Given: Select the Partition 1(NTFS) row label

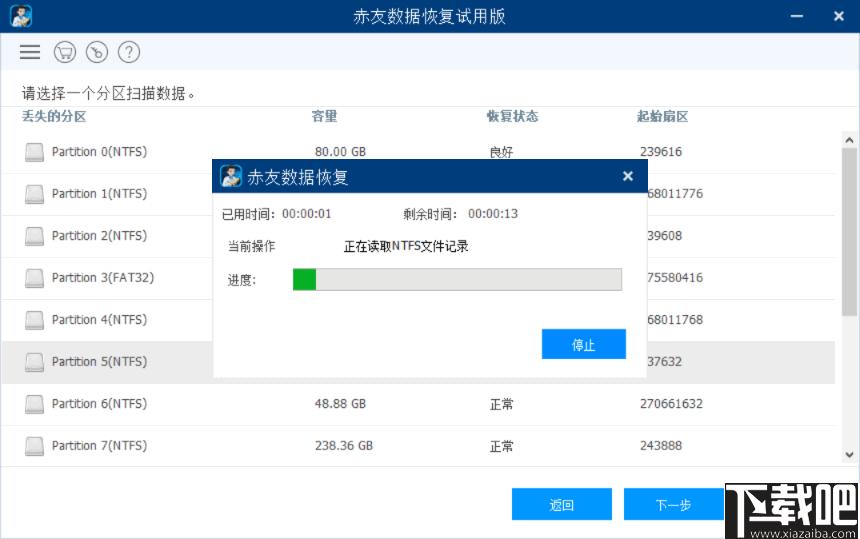Looking at the screenshot, I should [x=99, y=194].
